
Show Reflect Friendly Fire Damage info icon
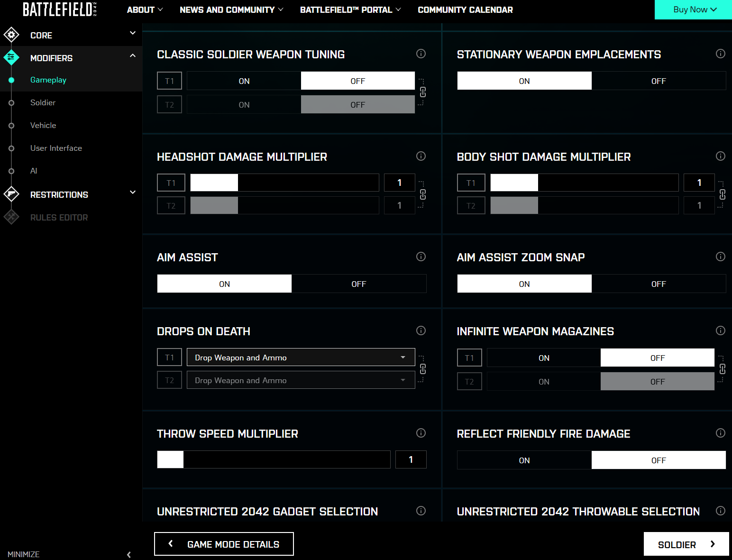pos(721,433)
